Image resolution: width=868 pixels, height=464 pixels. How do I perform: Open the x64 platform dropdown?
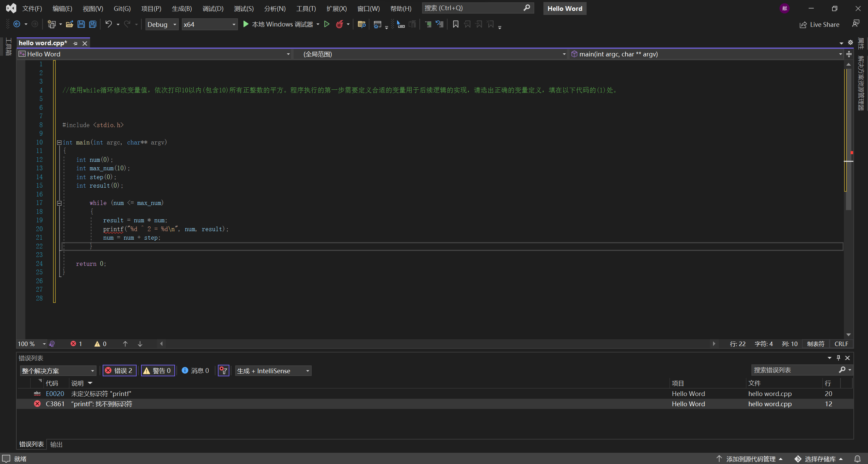click(x=209, y=24)
